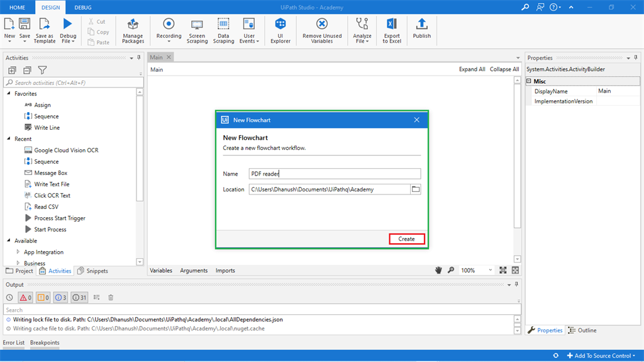The width and height of the screenshot is (644, 362).
Task: Browse location folder icon in dialog
Action: (x=416, y=189)
